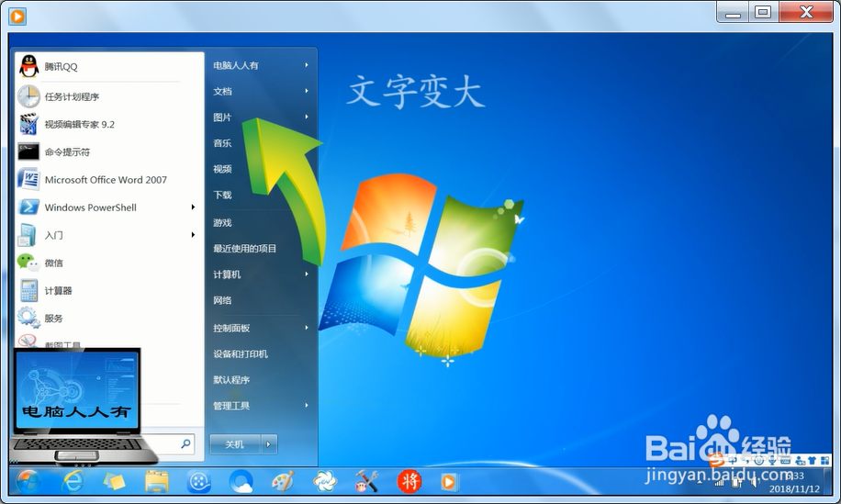The width and height of the screenshot is (841, 504).
Task: Open 游戏 Games from Start menu
Action: pos(222,222)
